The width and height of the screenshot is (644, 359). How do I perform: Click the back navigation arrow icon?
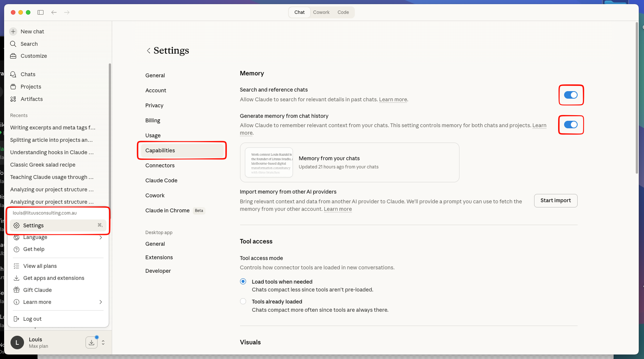(x=54, y=12)
